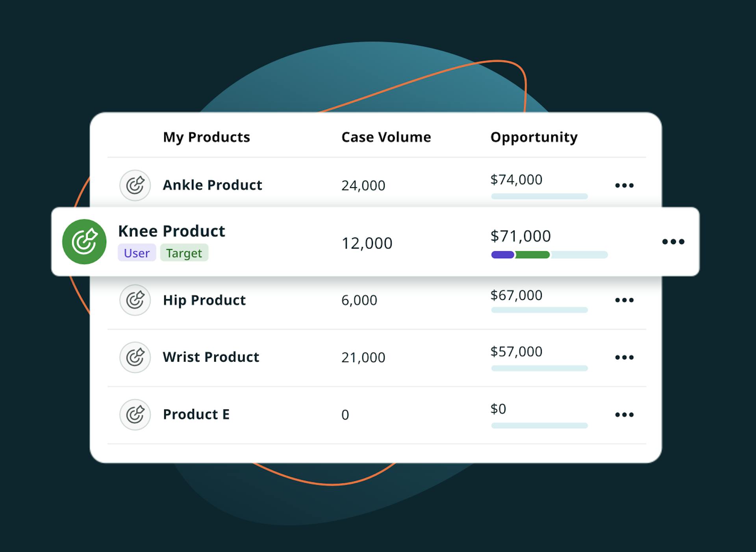Sort by the Case Volume column header
Screen dimensions: 756x552
coord(386,137)
